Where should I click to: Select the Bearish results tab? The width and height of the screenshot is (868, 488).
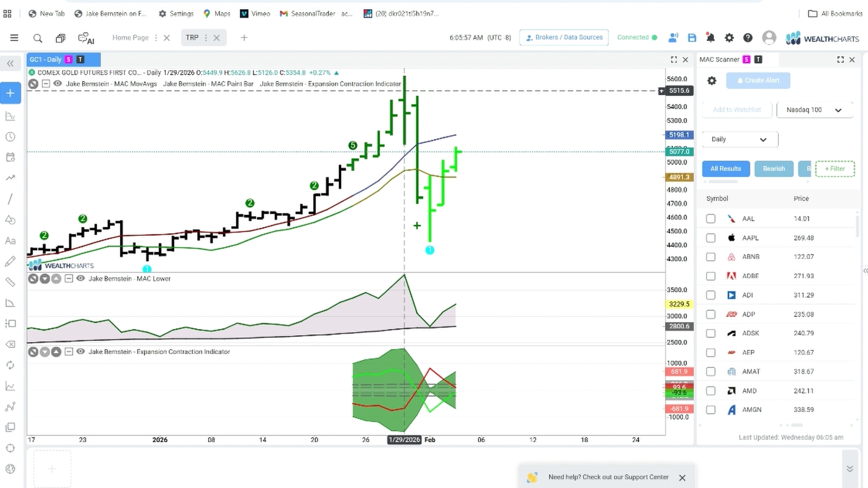(x=774, y=169)
